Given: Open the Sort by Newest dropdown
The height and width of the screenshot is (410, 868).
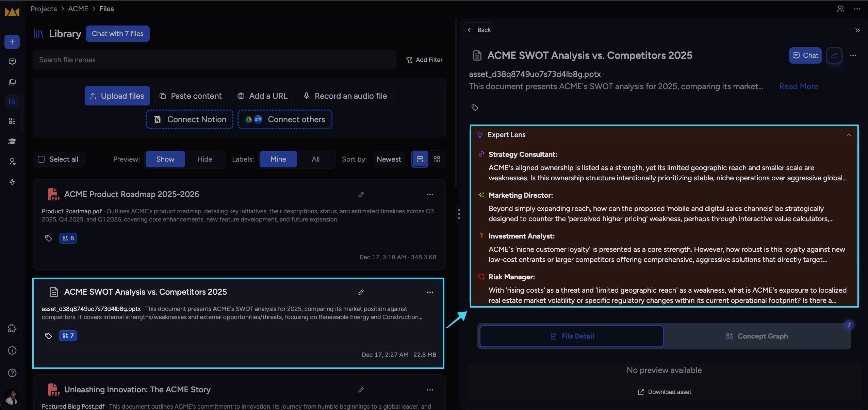Looking at the screenshot, I should coord(389,159).
